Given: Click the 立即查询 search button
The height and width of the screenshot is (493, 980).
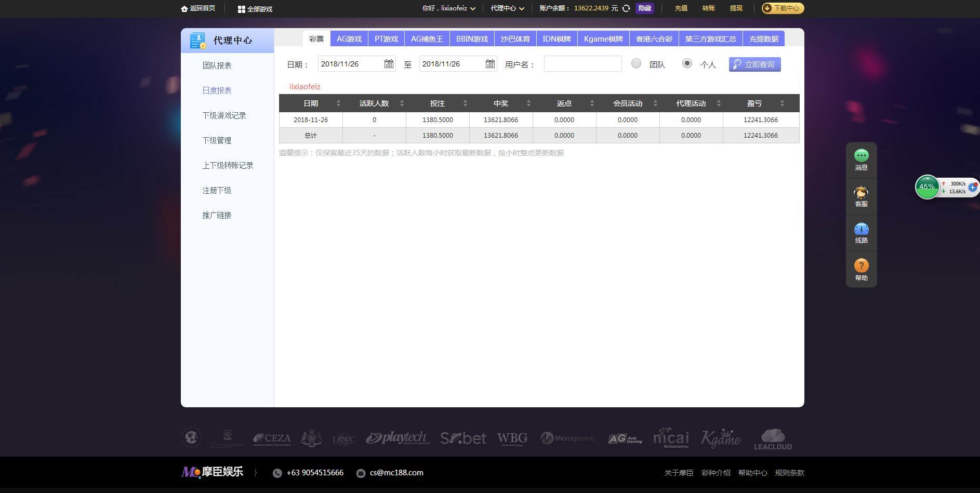Looking at the screenshot, I should click(754, 64).
